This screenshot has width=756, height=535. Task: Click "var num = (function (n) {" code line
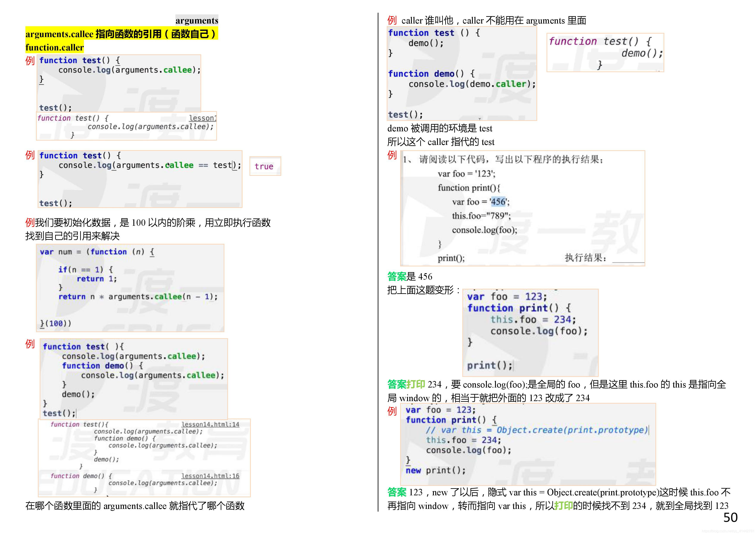[x=97, y=252]
